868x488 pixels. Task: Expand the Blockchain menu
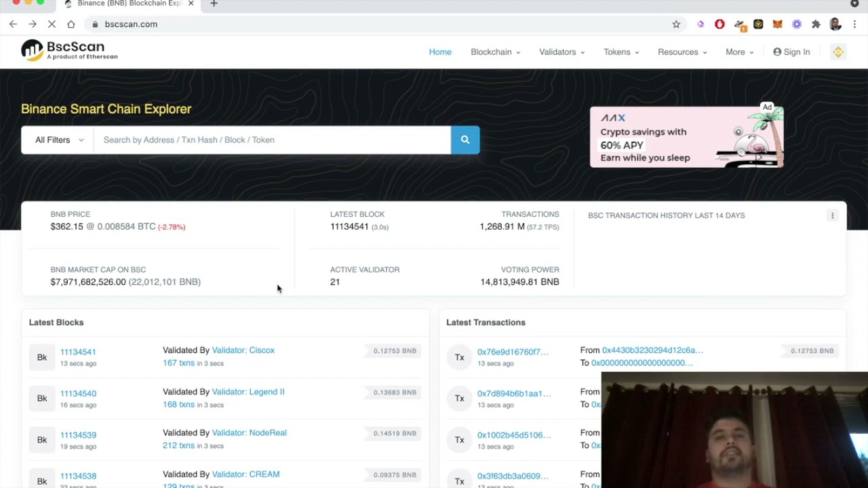click(495, 52)
